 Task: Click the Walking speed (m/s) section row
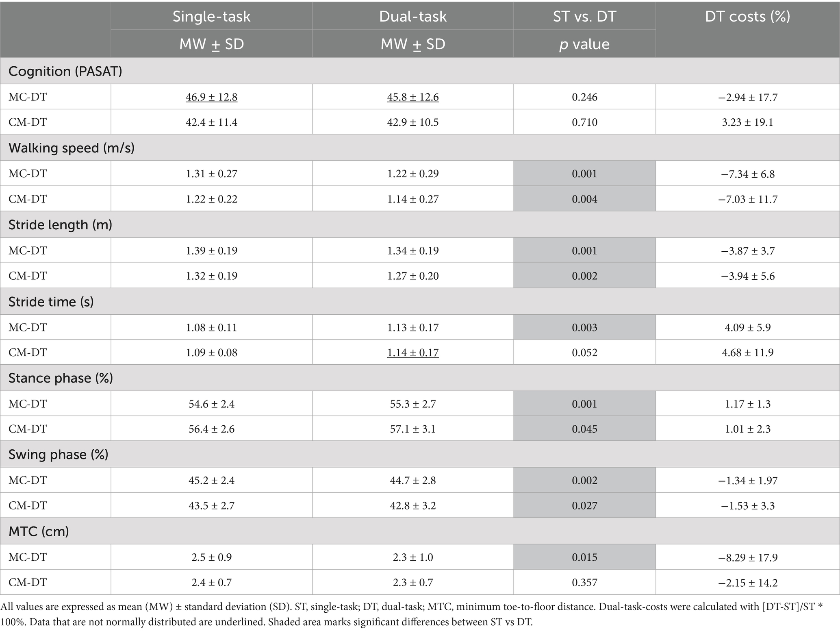tap(71, 148)
